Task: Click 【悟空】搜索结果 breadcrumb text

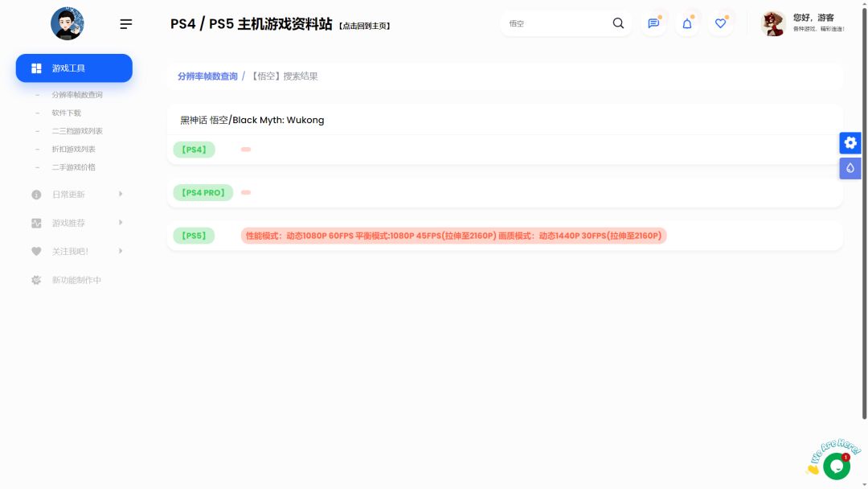Action: tap(284, 76)
